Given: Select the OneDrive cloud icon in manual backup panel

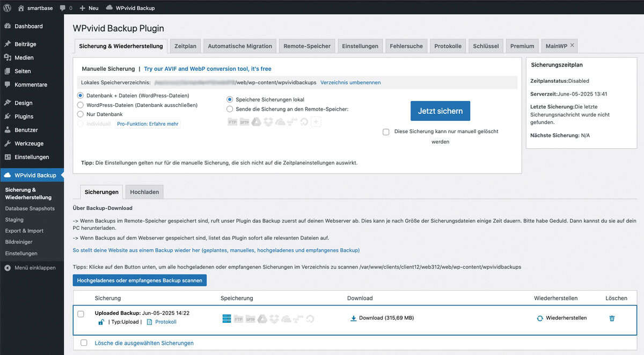Looking at the screenshot, I should pyautogui.click(x=280, y=122).
